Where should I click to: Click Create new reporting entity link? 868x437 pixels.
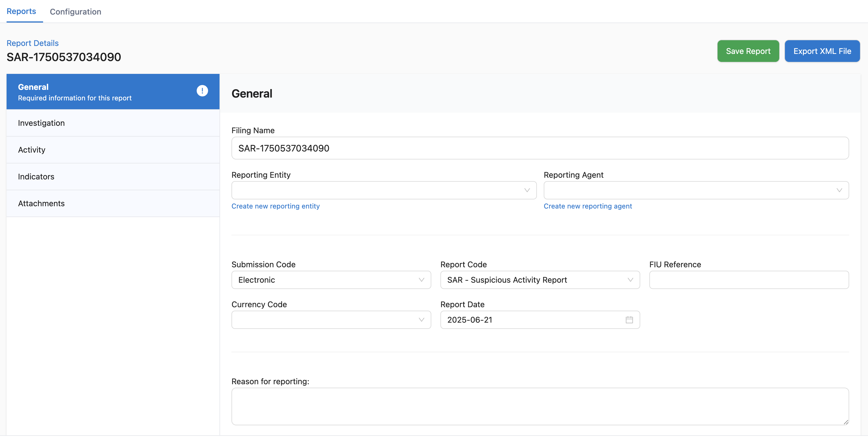tap(276, 206)
